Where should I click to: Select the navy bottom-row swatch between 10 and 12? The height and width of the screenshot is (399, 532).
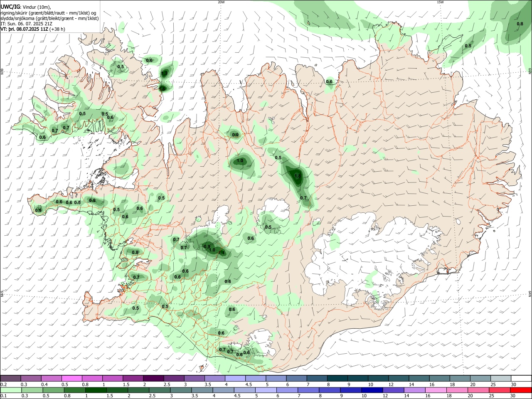pyautogui.click(x=372, y=390)
